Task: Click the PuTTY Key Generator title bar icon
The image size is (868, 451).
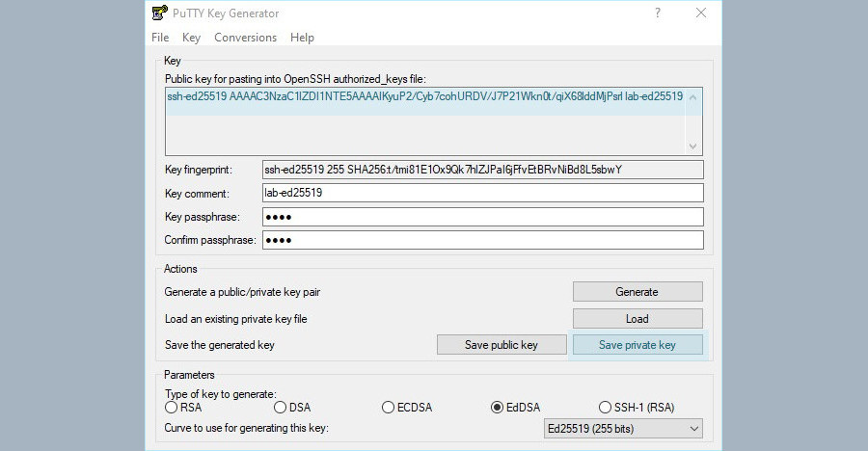Action: point(160,13)
